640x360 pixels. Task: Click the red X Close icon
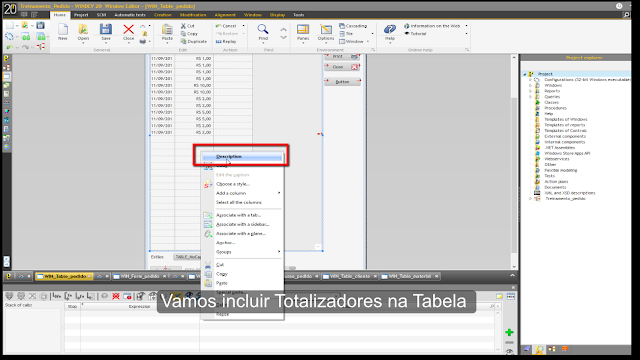pos(129,29)
